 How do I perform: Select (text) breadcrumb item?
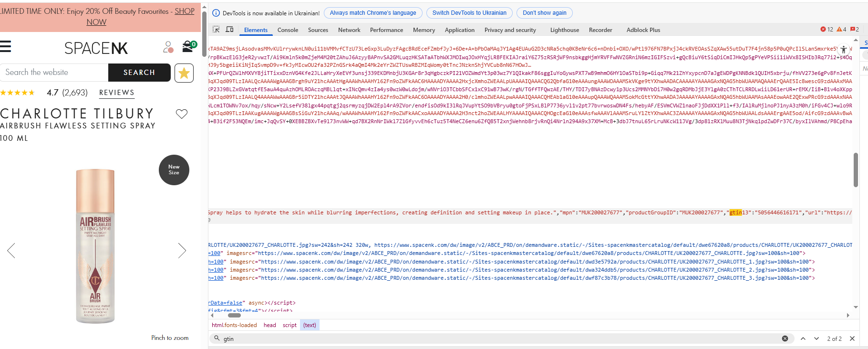tap(310, 325)
